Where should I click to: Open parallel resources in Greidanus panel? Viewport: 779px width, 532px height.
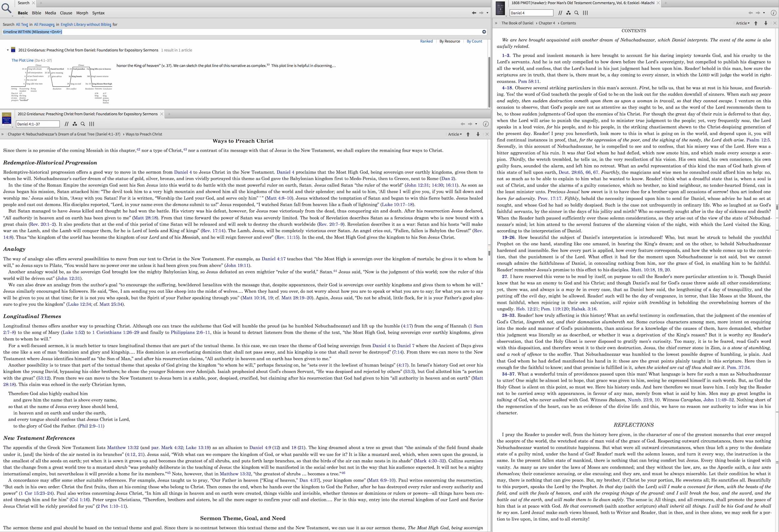tap(66, 124)
